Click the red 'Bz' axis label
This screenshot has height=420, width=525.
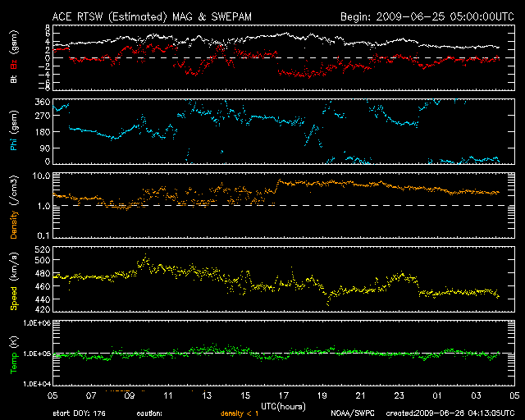pyautogui.click(x=14, y=64)
